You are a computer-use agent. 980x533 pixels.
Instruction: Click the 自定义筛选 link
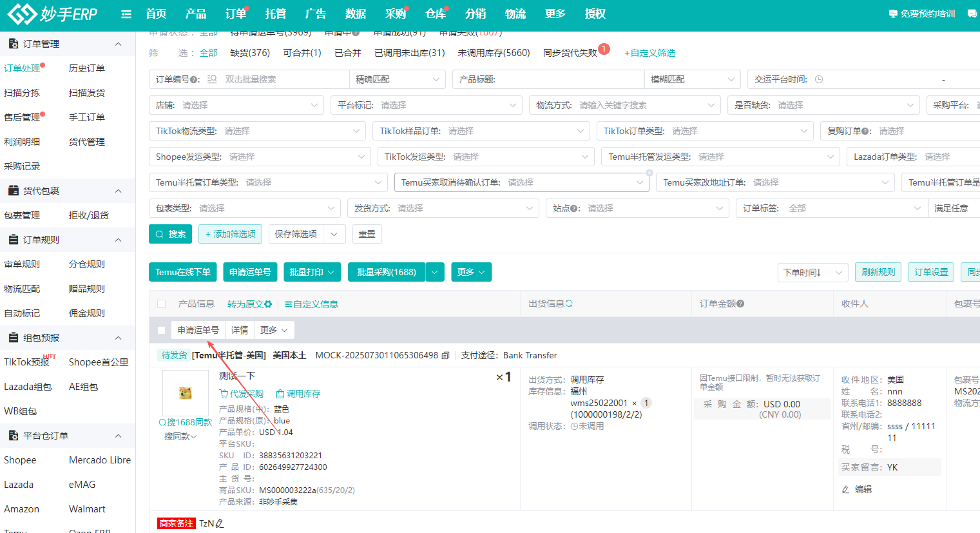click(649, 53)
